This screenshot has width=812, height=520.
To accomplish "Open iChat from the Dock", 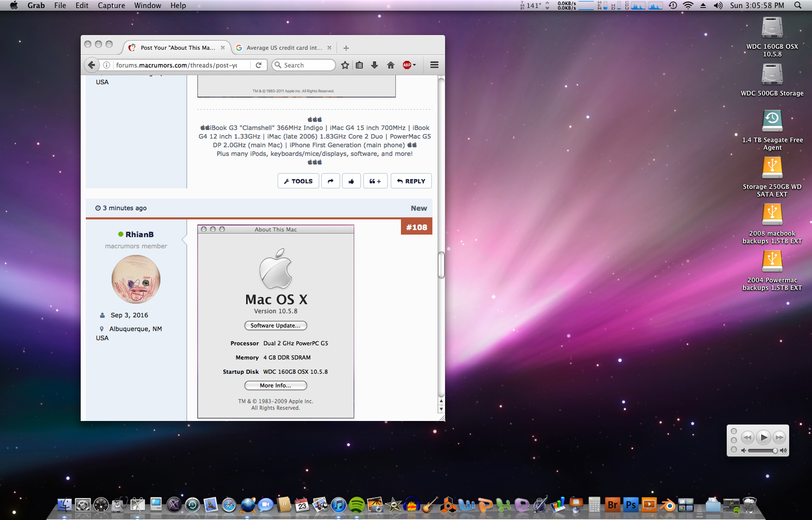I will click(x=265, y=505).
